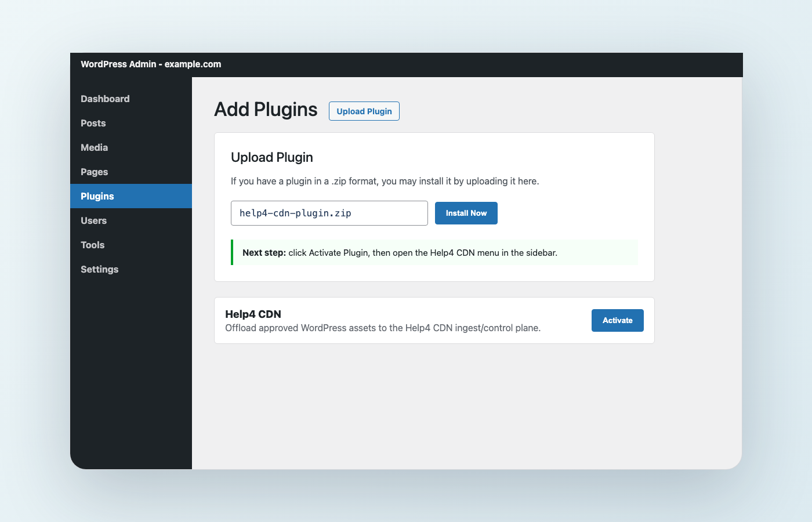This screenshot has width=812, height=522.
Task: Click the Install Now button
Action: (466, 213)
